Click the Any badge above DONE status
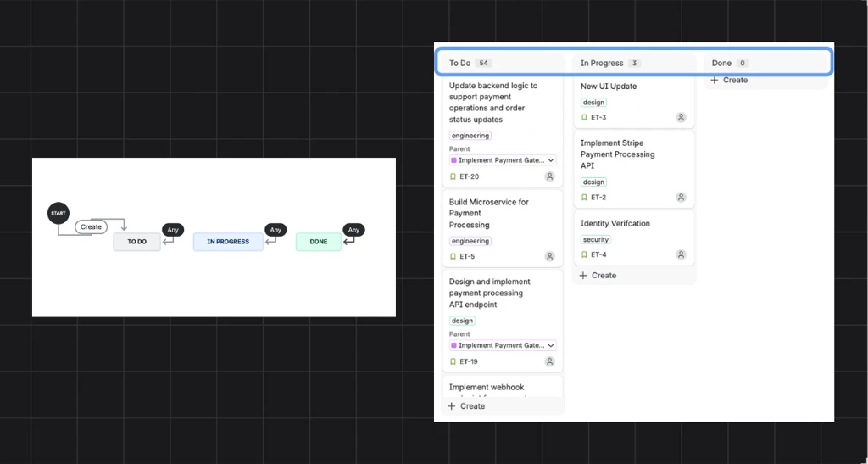Screen dimensions: 868x464 coord(353,230)
